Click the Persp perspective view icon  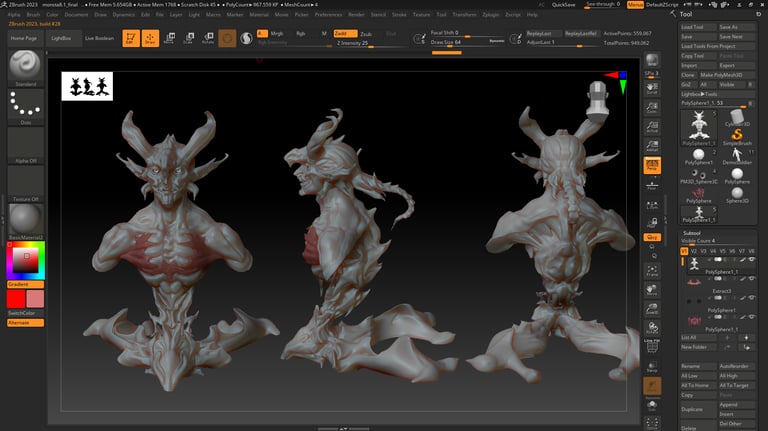coord(652,164)
